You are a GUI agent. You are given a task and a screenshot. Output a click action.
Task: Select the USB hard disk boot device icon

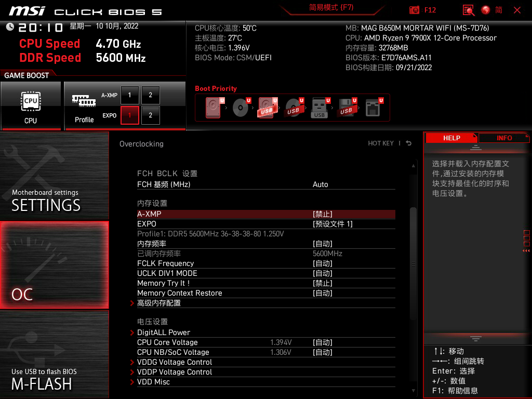pyautogui.click(x=268, y=108)
